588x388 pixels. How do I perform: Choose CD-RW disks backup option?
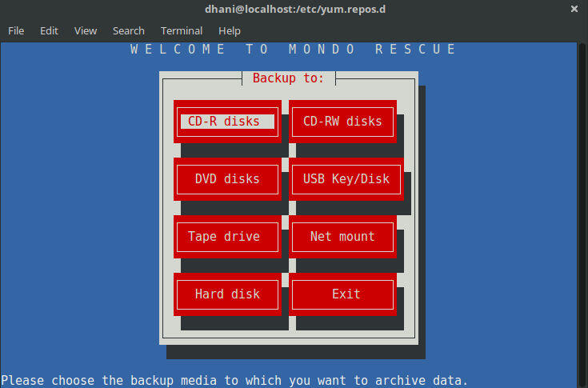tap(342, 122)
